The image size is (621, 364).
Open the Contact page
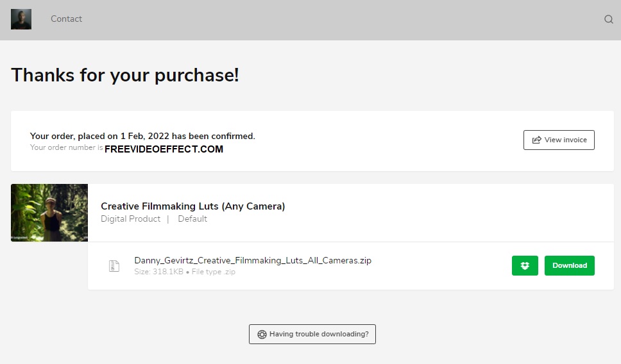66,19
